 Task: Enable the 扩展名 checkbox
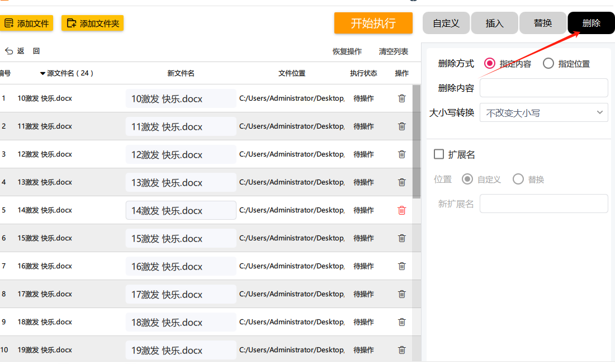[439, 154]
